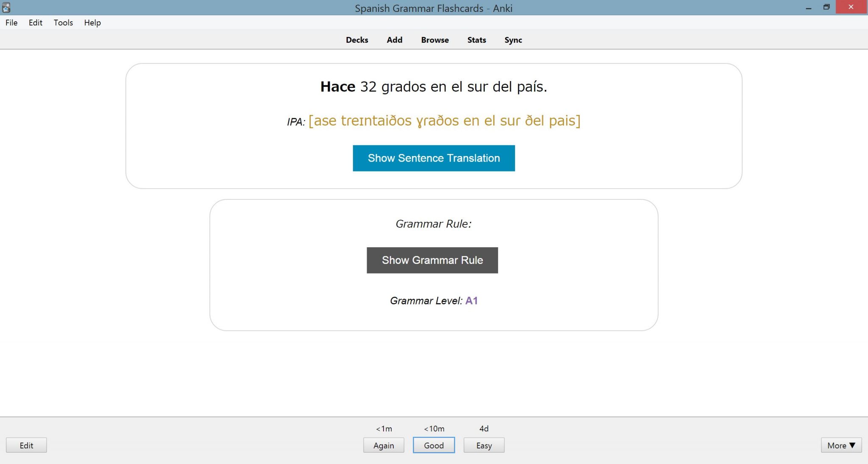Screen dimensions: 868x464
Task: Reveal the grammar rule
Action: point(432,260)
